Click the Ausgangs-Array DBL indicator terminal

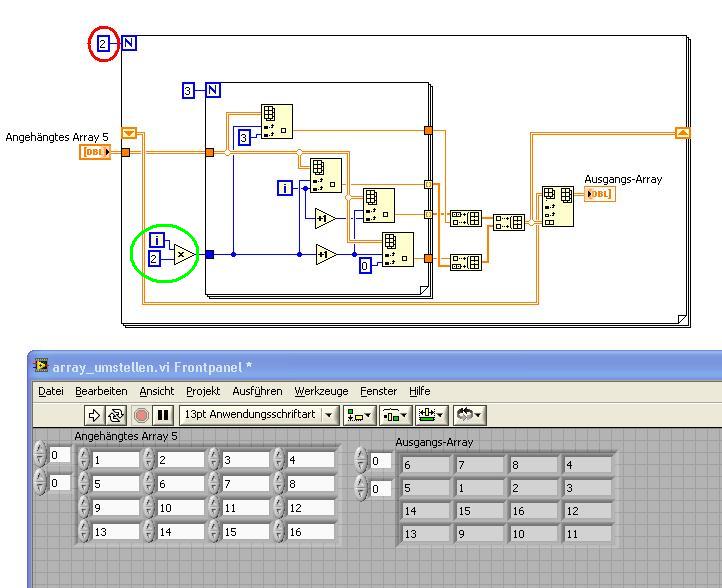600,193
